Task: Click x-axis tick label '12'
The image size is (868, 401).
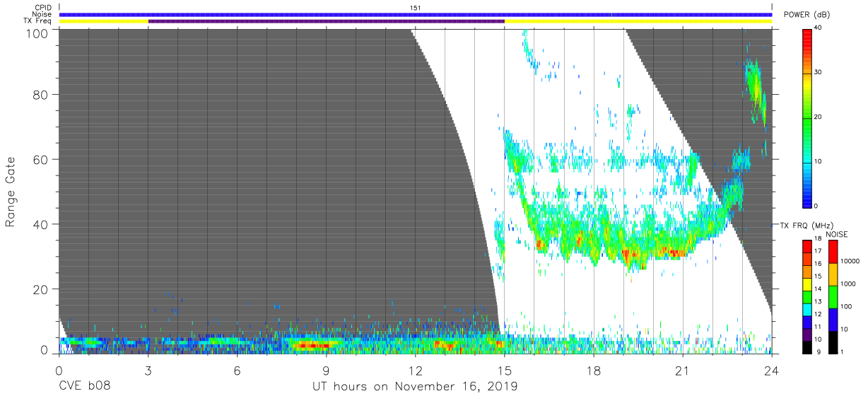Action: click(x=416, y=371)
